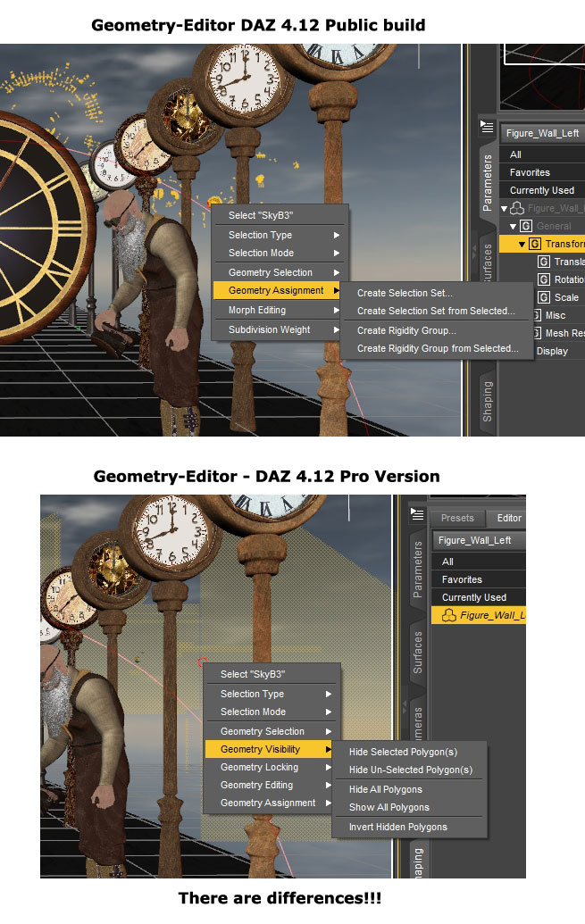This screenshot has height=924, width=585.
Task: Select Favorites filter in Public build panel
Action: [x=542, y=172]
